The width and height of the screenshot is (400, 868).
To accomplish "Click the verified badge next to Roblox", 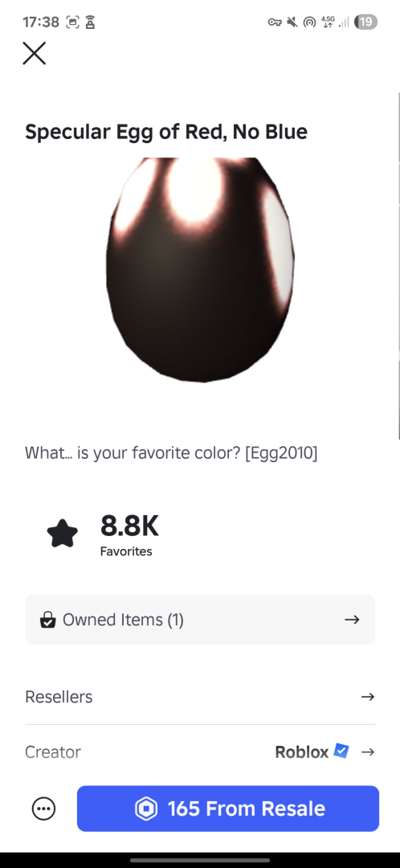I will pyautogui.click(x=341, y=751).
